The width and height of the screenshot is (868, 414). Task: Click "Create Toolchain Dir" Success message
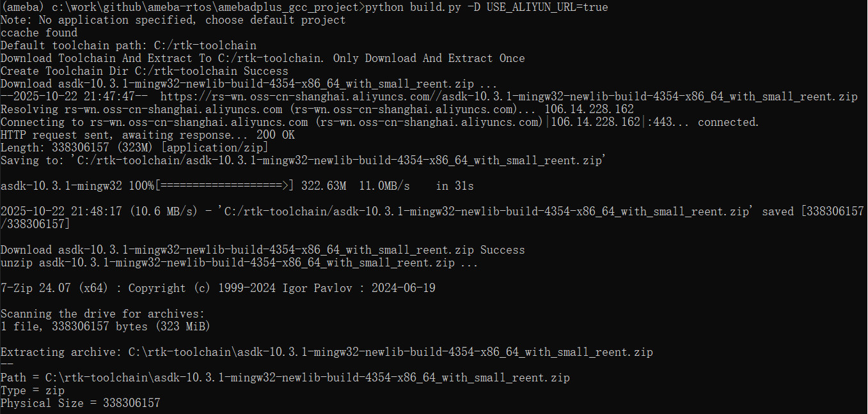[144, 71]
